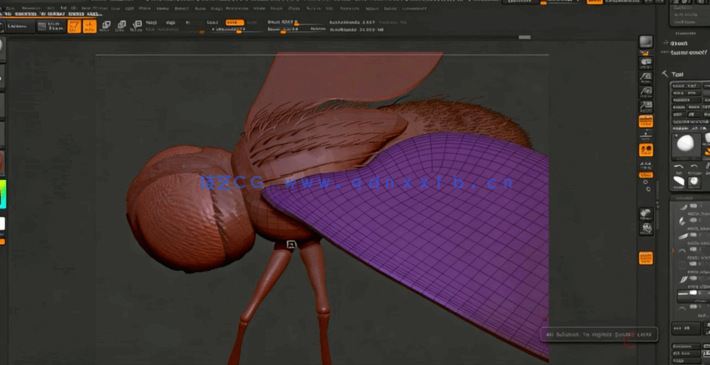
Task: Enable the Rgb paint mode
Action: 170,23
